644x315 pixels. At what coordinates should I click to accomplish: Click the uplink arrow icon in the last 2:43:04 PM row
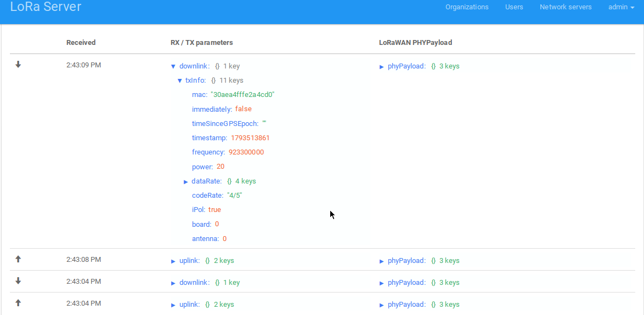18,303
